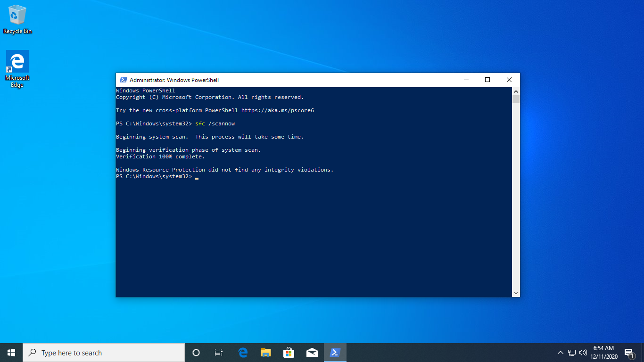Click the PowerShell scrollbar up arrow
644x362 pixels.
516,91
